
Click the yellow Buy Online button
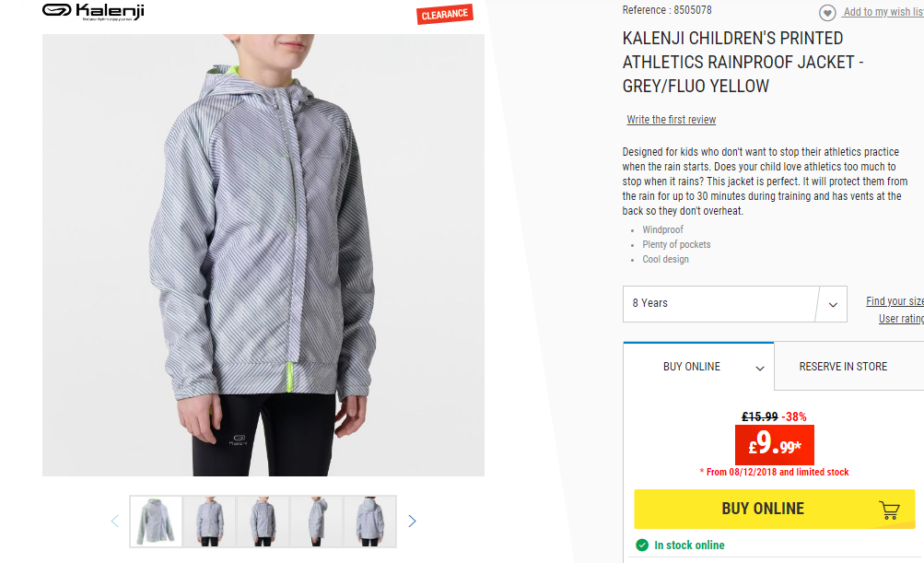tap(775, 509)
